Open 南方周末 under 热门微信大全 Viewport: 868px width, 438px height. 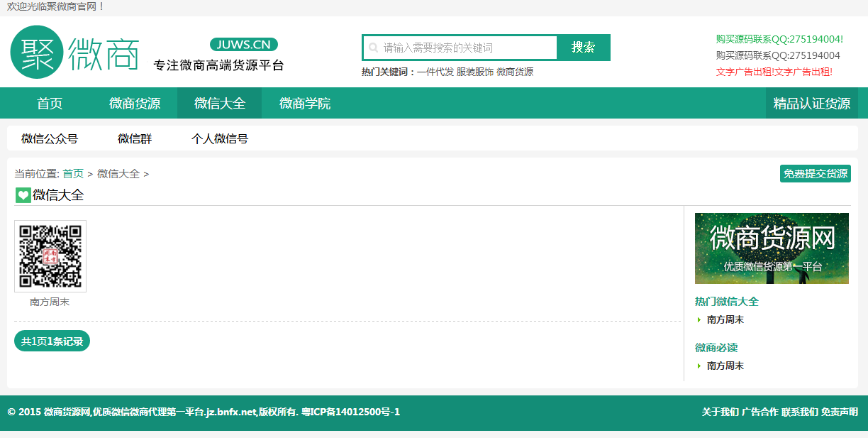pos(725,320)
